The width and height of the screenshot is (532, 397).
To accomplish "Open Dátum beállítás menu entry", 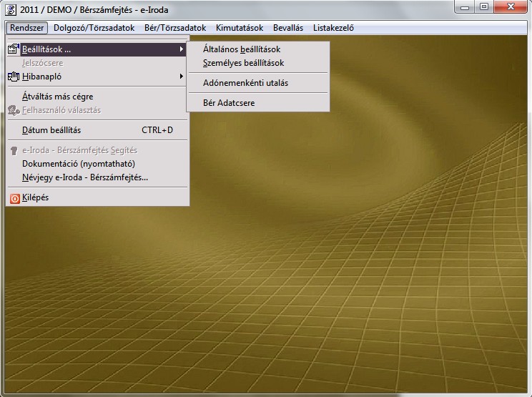I will (51, 130).
